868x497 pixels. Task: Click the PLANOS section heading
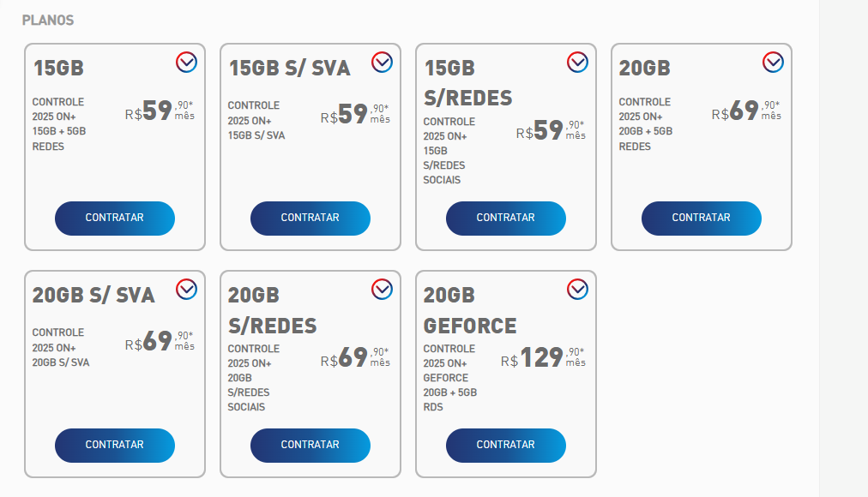(x=48, y=20)
